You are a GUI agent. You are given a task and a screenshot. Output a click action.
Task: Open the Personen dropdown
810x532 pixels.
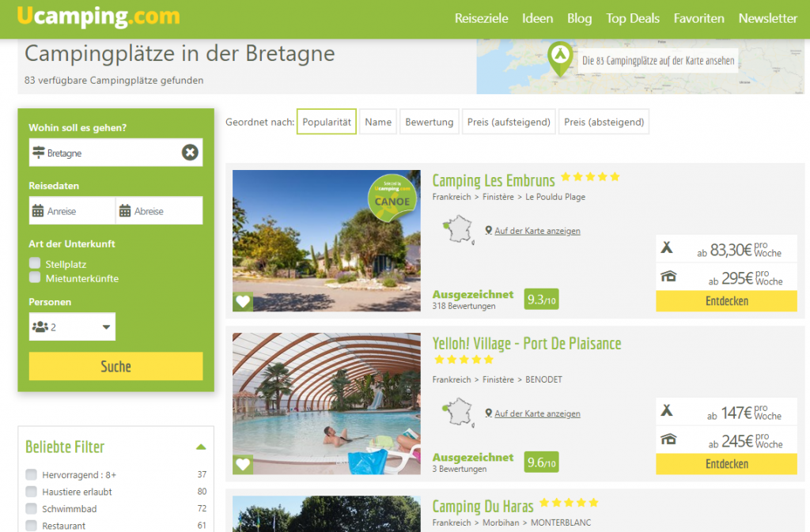[x=72, y=326]
